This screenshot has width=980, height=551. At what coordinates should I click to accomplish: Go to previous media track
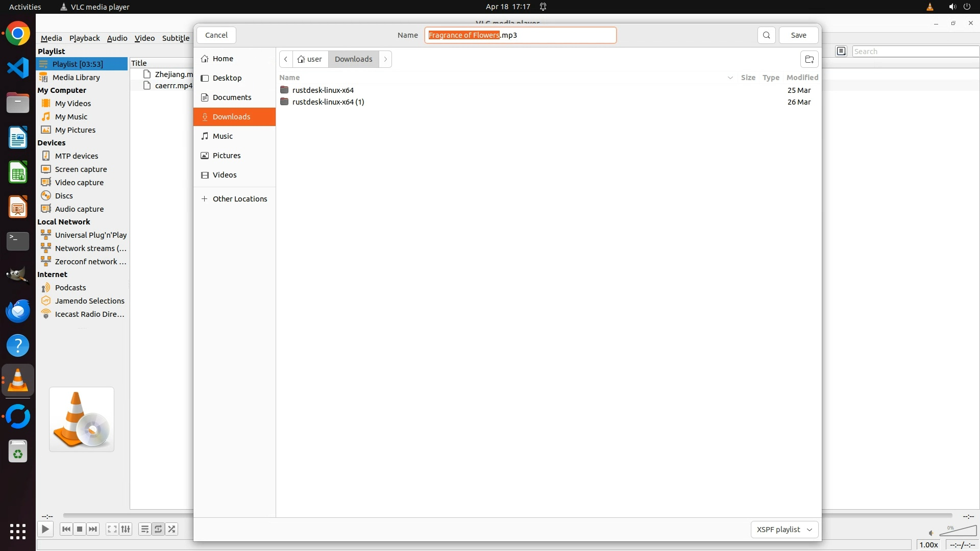tap(66, 529)
